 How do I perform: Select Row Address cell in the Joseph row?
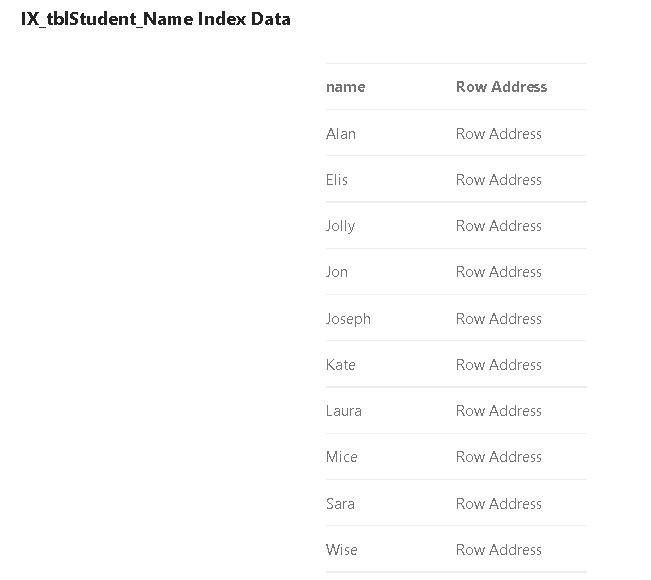499,319
